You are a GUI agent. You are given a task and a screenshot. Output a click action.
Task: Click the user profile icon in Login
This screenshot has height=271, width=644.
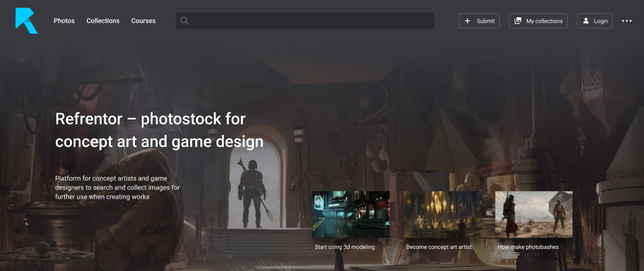point(586,21)
